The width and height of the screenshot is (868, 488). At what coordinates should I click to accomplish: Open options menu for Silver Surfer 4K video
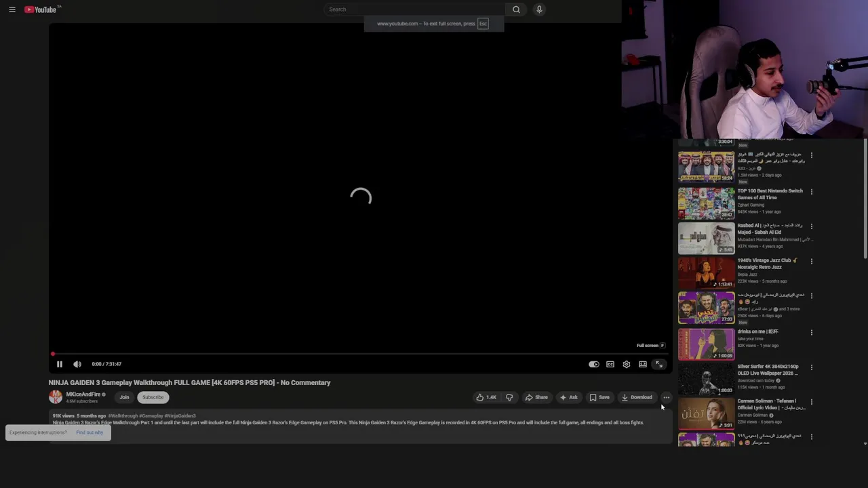click(x=811, y=367)
